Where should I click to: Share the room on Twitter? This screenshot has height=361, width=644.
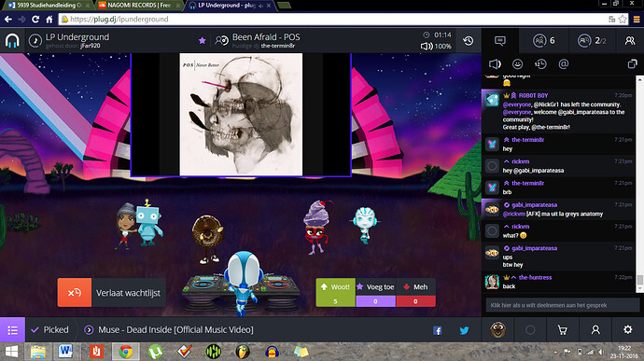pyautogui.click(x=465, y=330)
